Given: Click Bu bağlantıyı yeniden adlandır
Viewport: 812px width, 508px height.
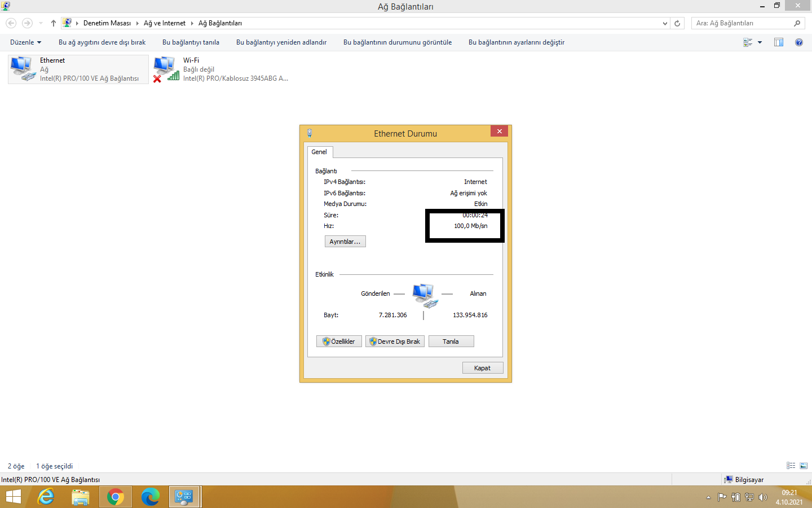Looking at the screenshot, I should point(281,42).
